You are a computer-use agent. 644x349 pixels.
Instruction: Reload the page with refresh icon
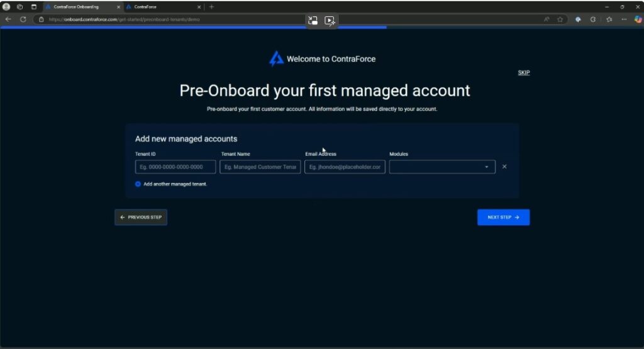coord(23,19)
